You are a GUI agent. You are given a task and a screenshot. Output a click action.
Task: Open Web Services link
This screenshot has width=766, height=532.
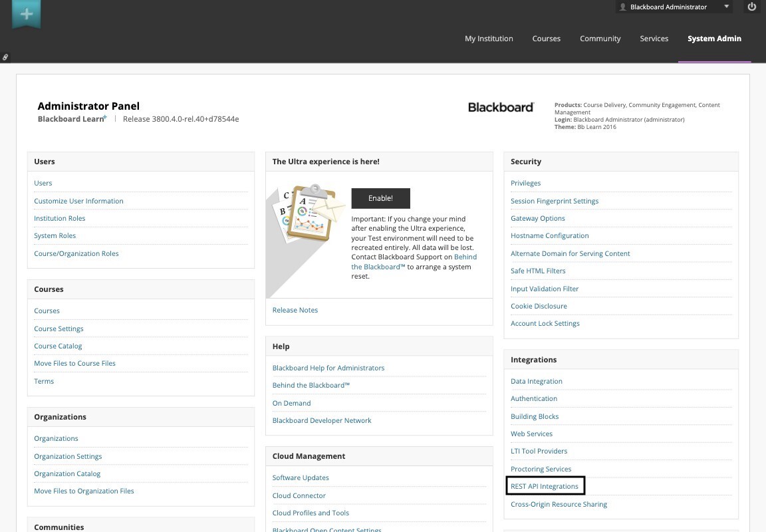click(x=531, y=434)
